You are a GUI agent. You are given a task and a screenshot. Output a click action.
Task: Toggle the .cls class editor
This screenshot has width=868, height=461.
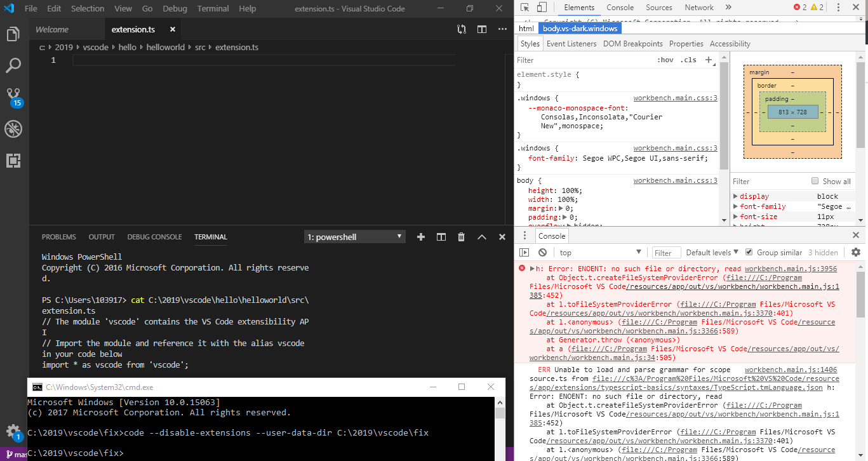[x=688, y=60]
